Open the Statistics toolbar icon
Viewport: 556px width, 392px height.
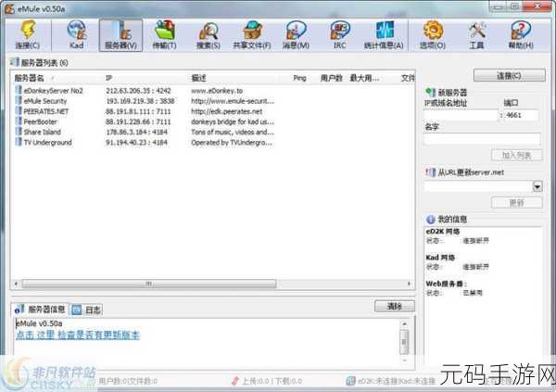coord(384,30)
